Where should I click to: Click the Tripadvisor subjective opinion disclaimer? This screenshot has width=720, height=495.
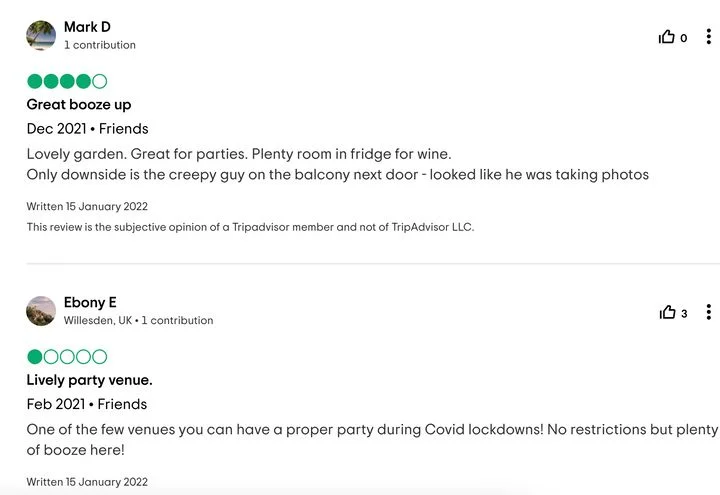tap(250, 227)
